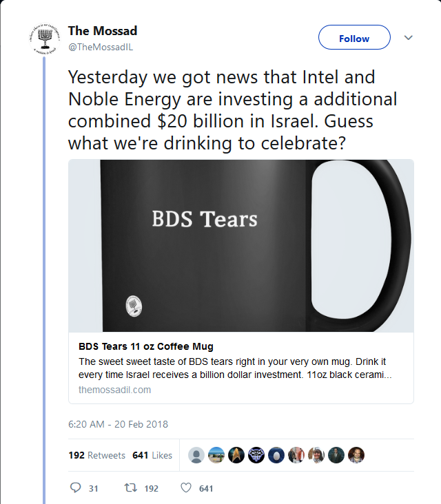441x504 pixels.
Task: Click the beach landscape liker avatar
Action: pos(216,455)
